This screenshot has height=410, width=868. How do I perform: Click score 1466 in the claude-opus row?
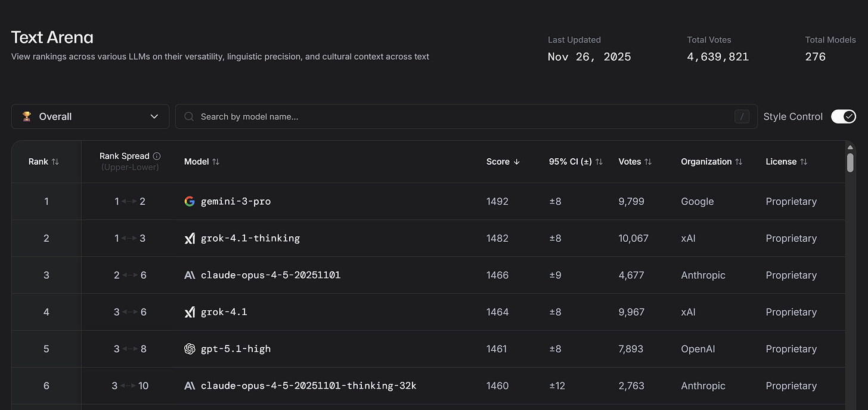pos(497,275)
